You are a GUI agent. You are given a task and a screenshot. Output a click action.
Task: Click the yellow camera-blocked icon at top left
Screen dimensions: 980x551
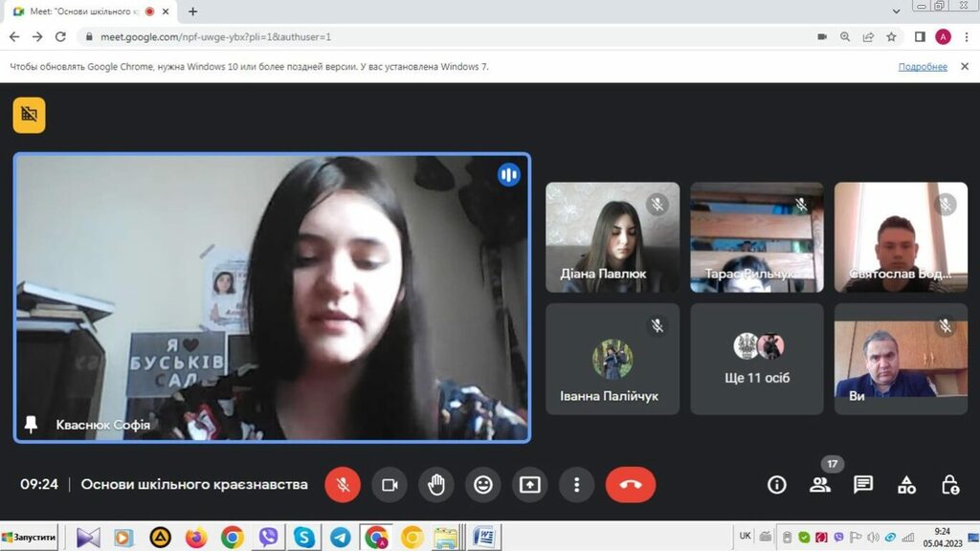click(30, 116)
